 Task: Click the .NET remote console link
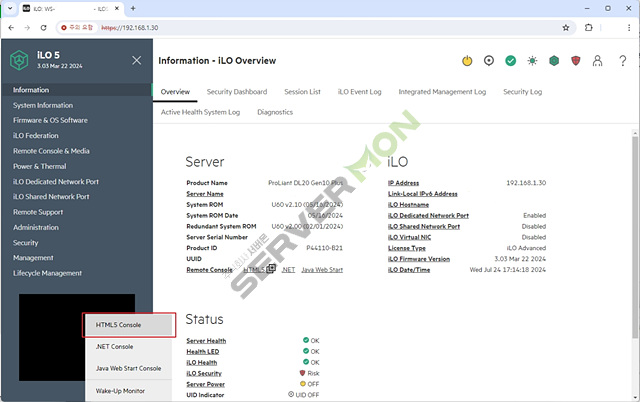pyautogui.click(x=289, y=270)
